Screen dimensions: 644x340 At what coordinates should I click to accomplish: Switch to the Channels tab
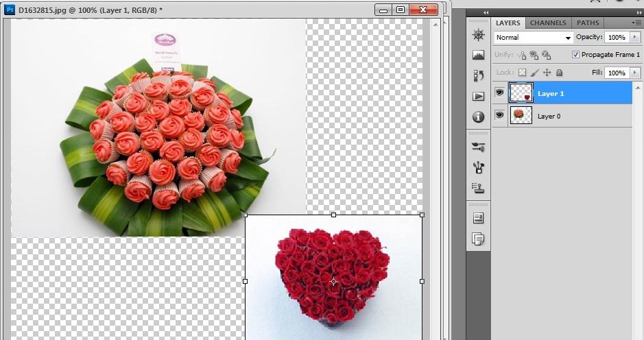[x=548, y=23]
